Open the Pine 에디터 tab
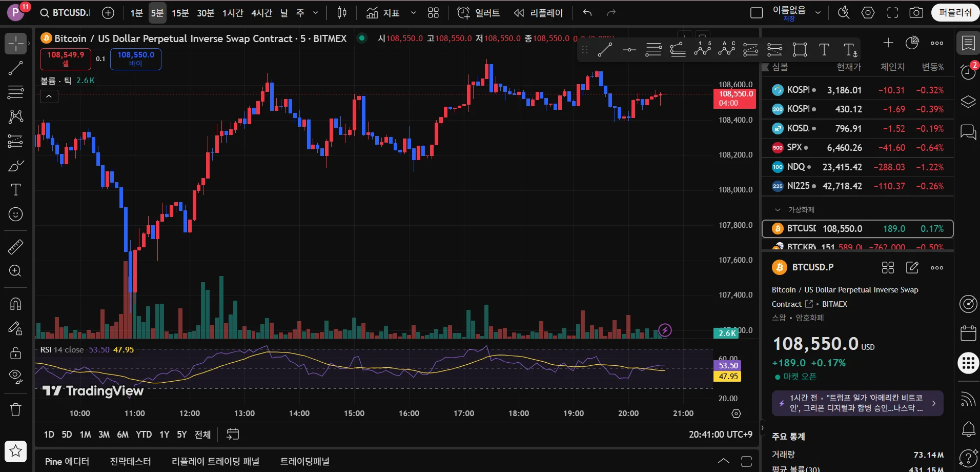This screenshot has width=980, height=472. pos(67,461)
